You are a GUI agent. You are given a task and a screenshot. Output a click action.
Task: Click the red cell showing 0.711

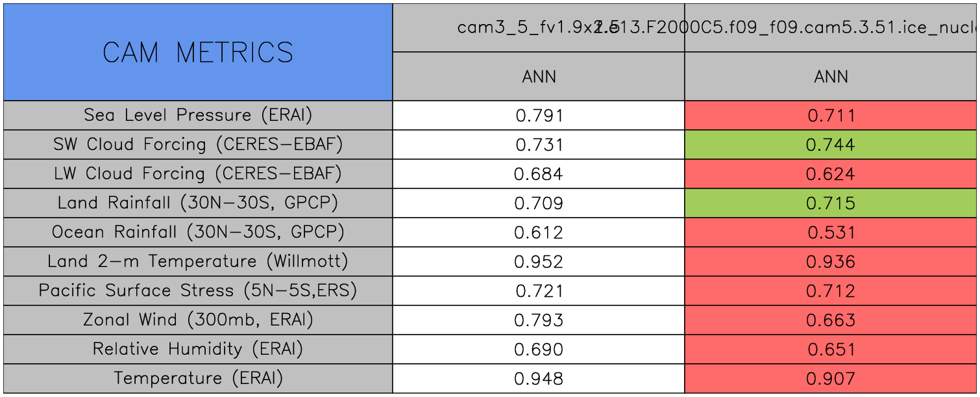[831, 116]
